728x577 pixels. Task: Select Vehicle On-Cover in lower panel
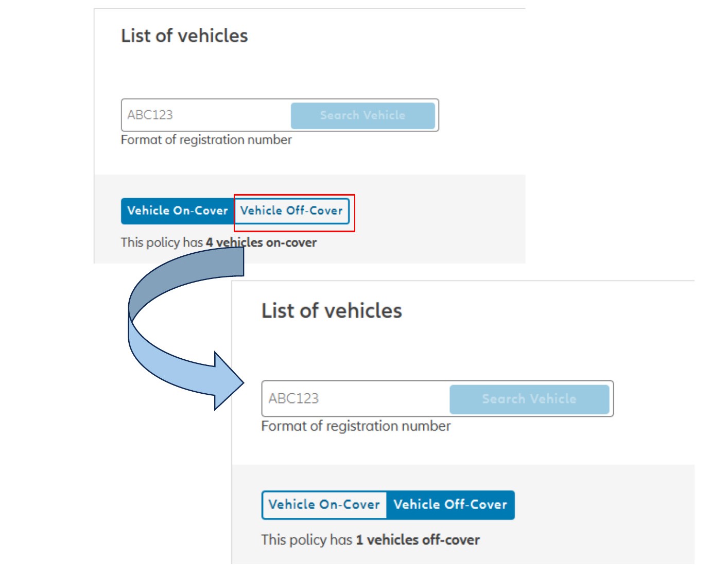click(x=324, y=505)
